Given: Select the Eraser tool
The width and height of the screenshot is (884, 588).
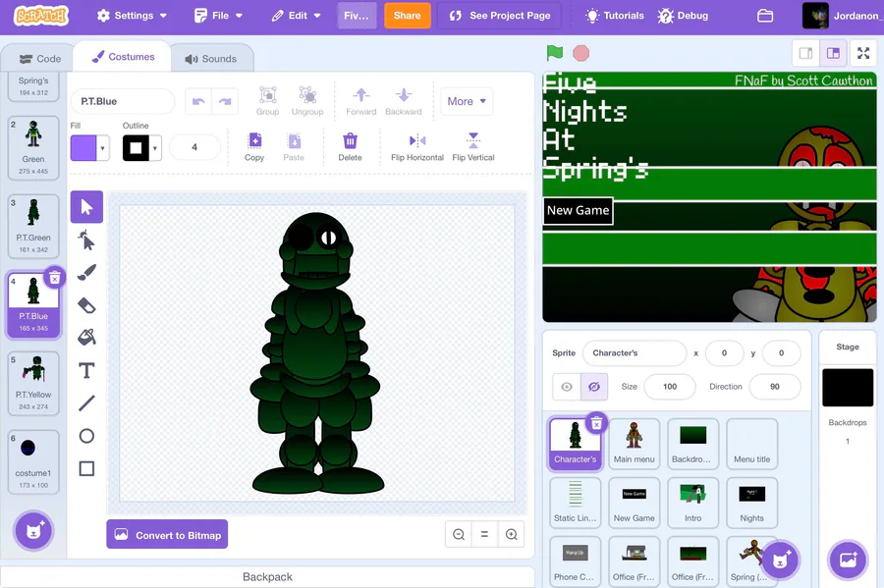Looking at the screenshot, I should click(86, 305).
